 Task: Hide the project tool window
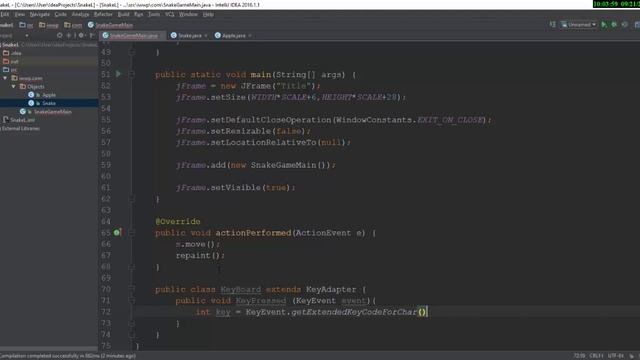point(91,36)
